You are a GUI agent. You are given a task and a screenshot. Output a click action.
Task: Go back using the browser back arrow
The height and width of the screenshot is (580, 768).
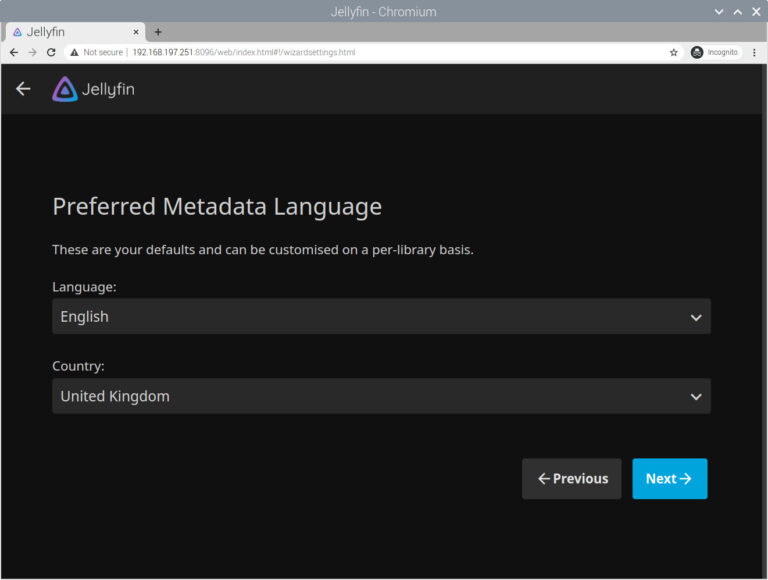click(14, 52)
